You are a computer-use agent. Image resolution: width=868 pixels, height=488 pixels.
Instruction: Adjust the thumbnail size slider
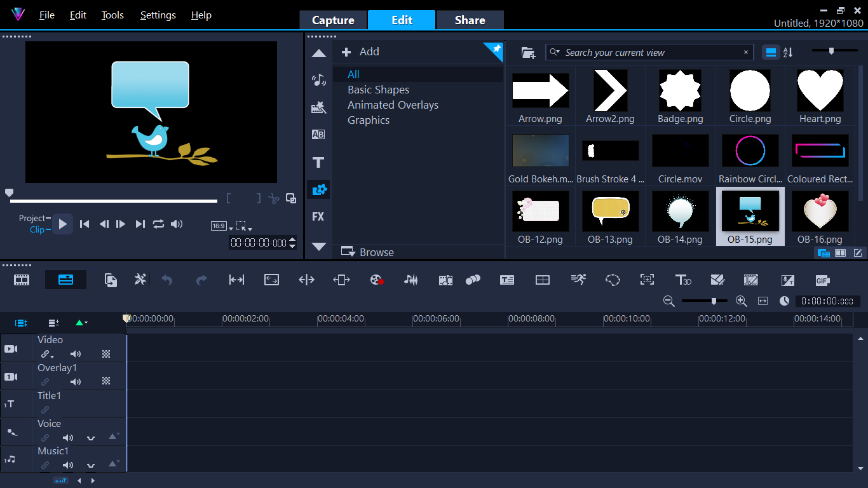tap(831, 51)
